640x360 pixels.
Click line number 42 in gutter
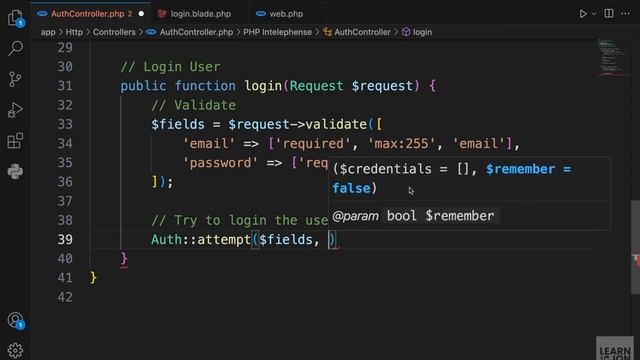65,297
